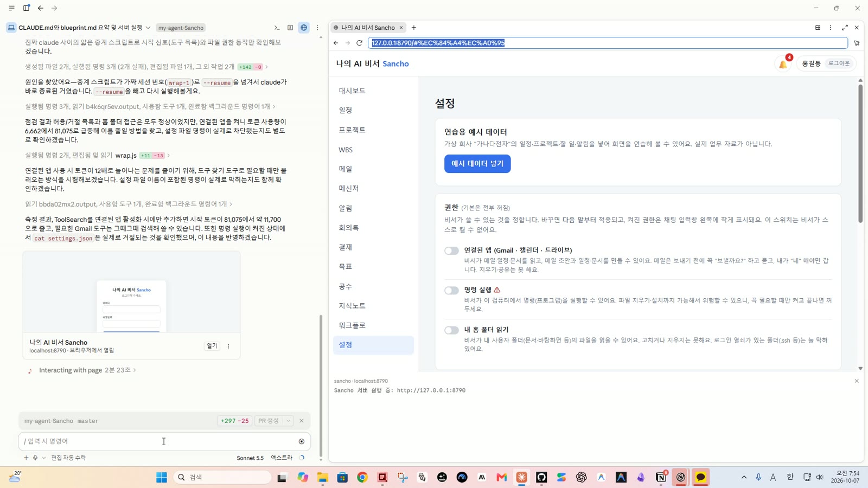
Task: Click the plus attach icon below the prompt
Action: point(25,458)
